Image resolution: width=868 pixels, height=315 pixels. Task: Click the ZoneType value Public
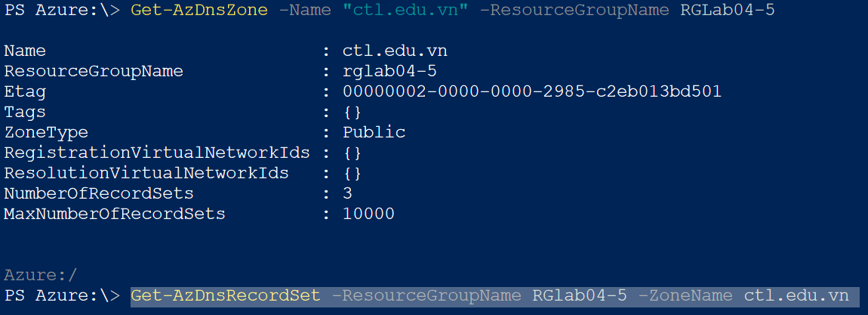[x=374, y=133]
